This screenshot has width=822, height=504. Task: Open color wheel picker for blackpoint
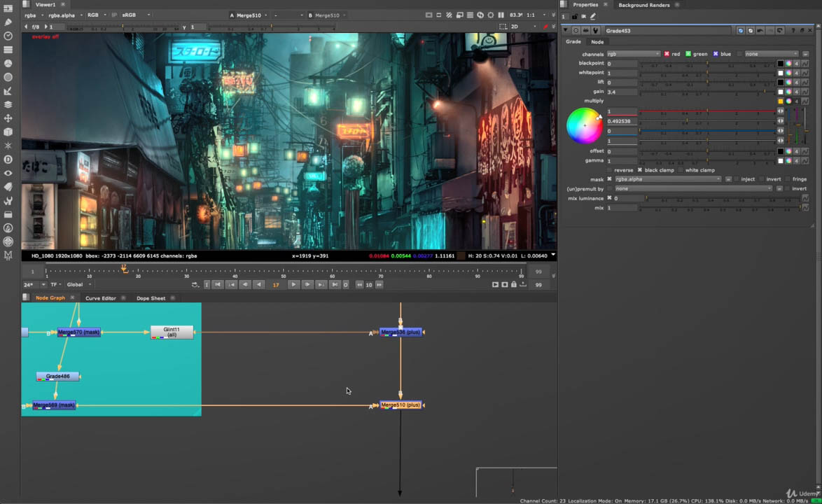click(788, 64)
